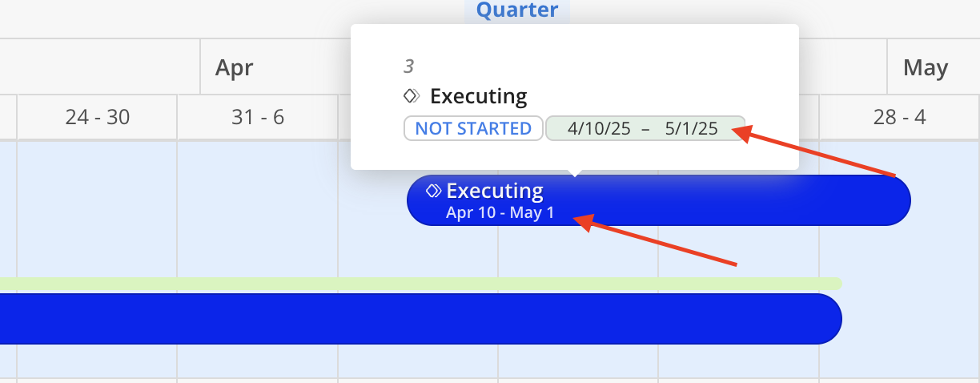Select the long blue bar below Executing

420,319
